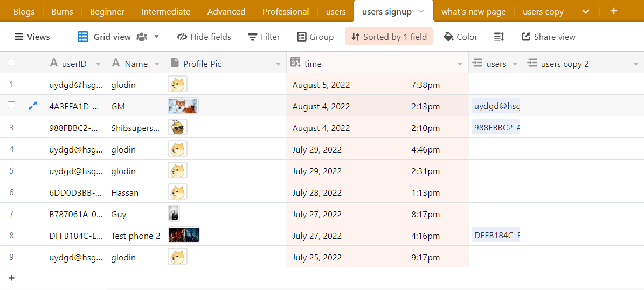Open Hassan's profile picture thumbnail
This screenshot has width=644, height=290.
177,192
